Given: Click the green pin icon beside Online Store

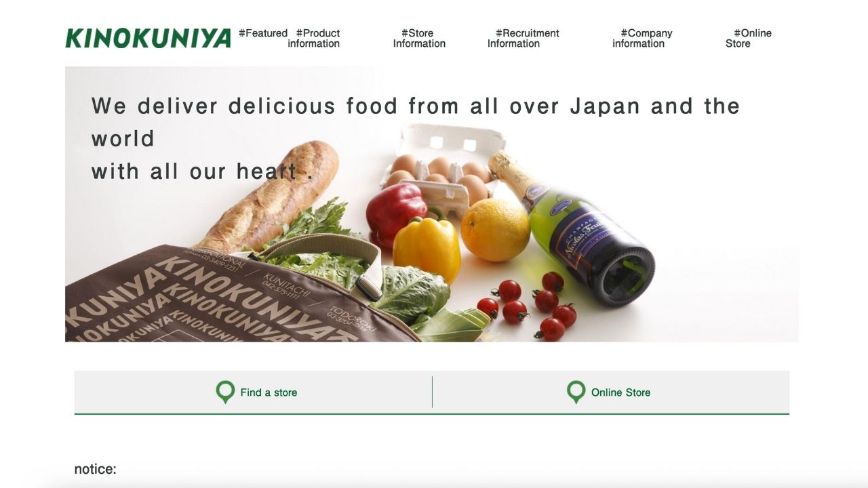Looking at the screenshot, I should coord(576,392).
